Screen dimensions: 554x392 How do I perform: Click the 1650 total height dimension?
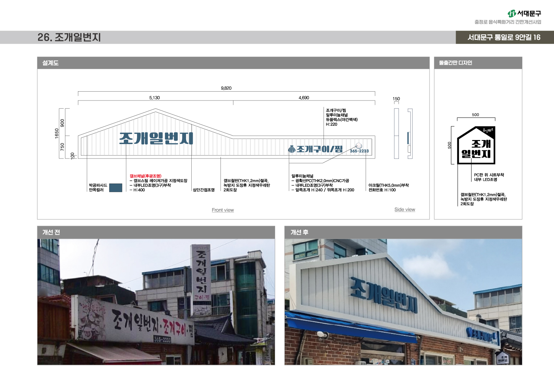pos(57,133)
